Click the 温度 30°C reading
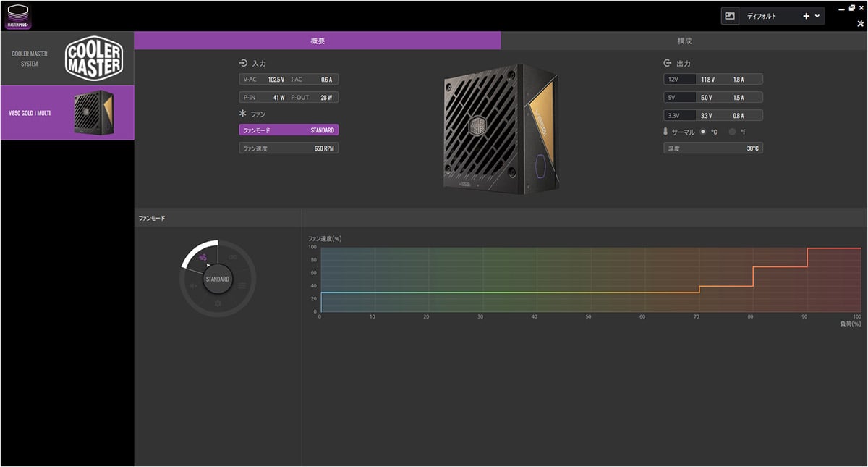The height and width of the screenshot is (467, 868). 713,148
